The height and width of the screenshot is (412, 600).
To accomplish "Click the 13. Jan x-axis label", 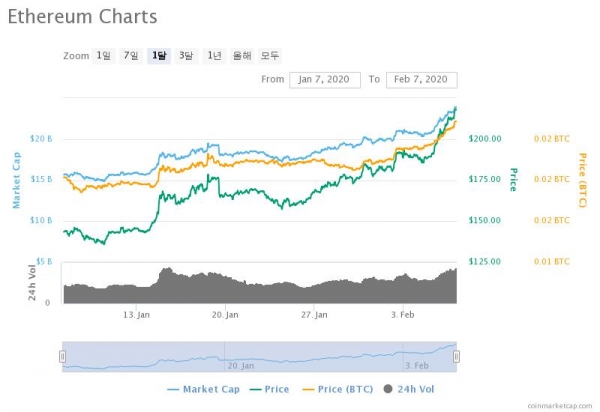I will [x=136, y=315].
